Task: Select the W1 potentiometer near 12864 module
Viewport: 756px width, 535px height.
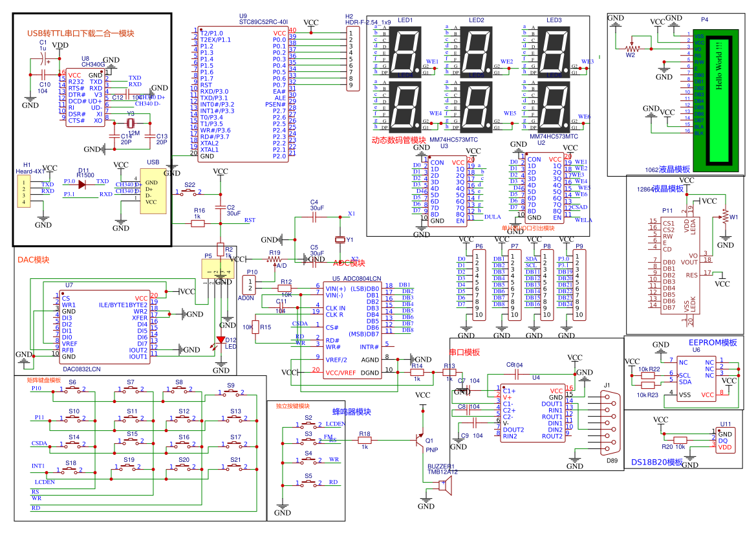Action: tap(725, 217)
